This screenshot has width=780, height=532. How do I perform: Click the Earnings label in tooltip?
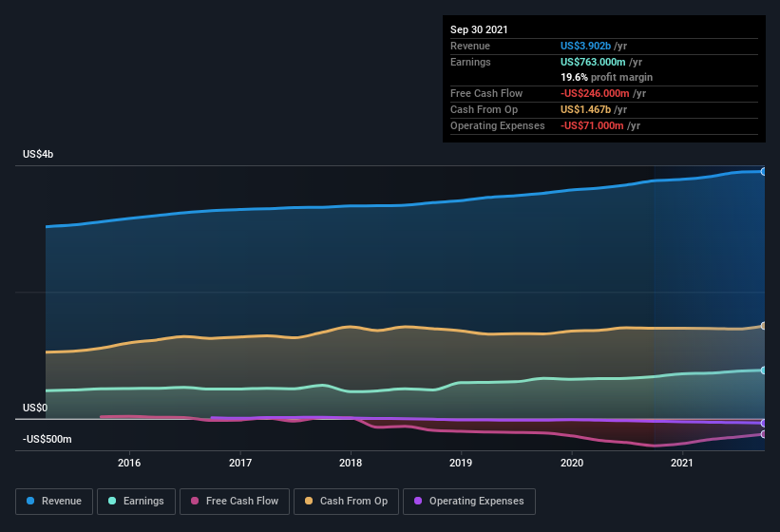(470, 62)
